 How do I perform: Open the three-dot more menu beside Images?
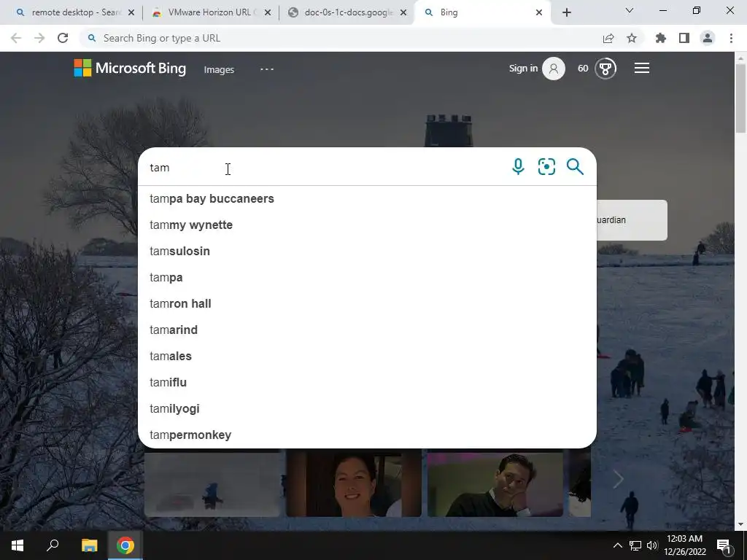pos(267,69)
